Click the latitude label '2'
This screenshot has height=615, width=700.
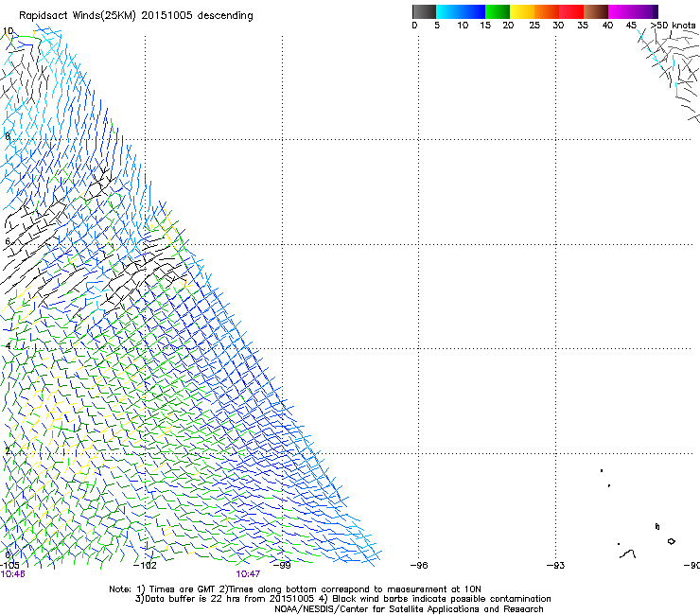8,451
